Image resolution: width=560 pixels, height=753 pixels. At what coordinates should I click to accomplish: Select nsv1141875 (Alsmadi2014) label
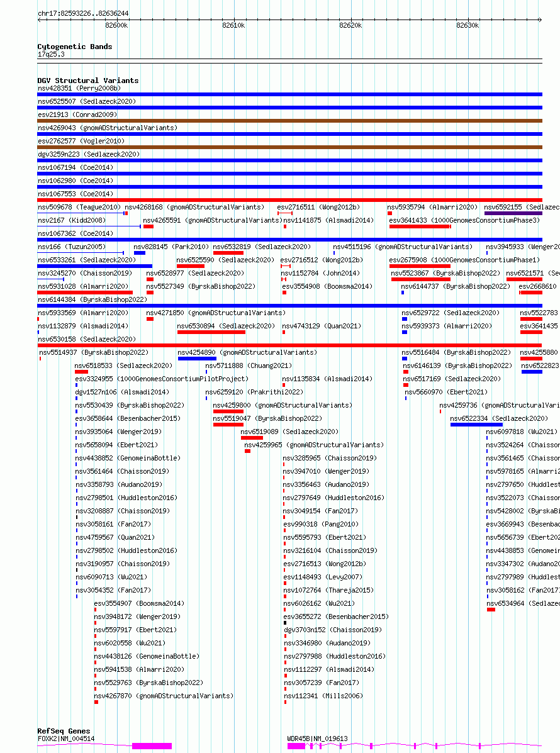(x=328, y=220)
